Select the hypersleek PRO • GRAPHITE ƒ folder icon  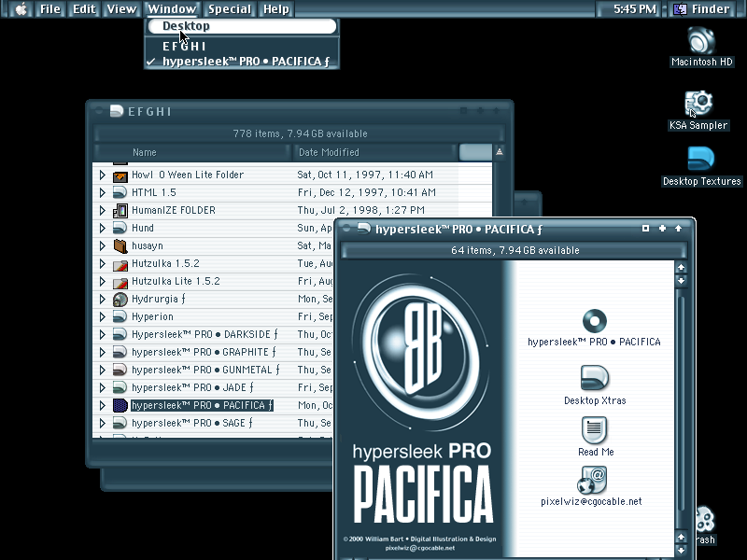click(x=120, y=352)
